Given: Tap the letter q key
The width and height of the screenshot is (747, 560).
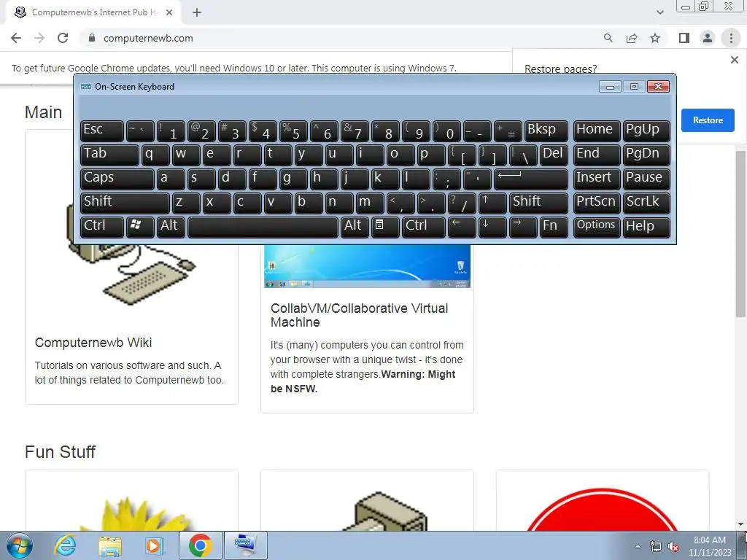Looking at the screenshot, I should coord(155,155).
